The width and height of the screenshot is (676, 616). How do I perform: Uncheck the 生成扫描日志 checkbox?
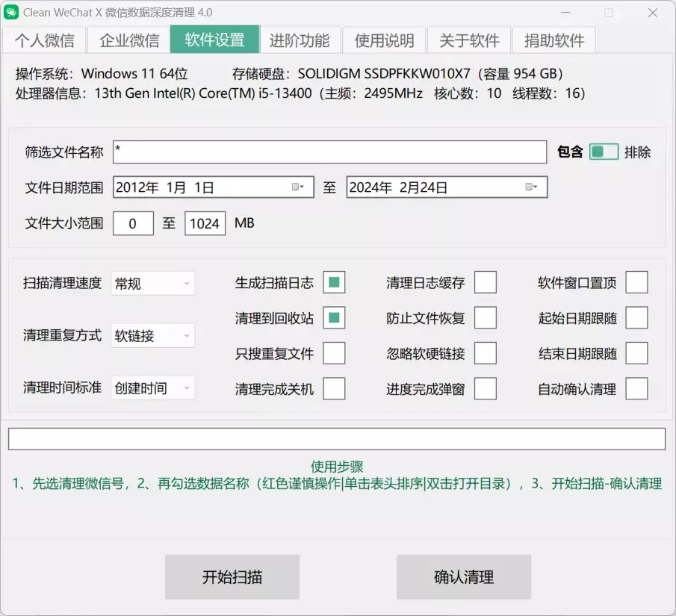click(x=334, y=282)
